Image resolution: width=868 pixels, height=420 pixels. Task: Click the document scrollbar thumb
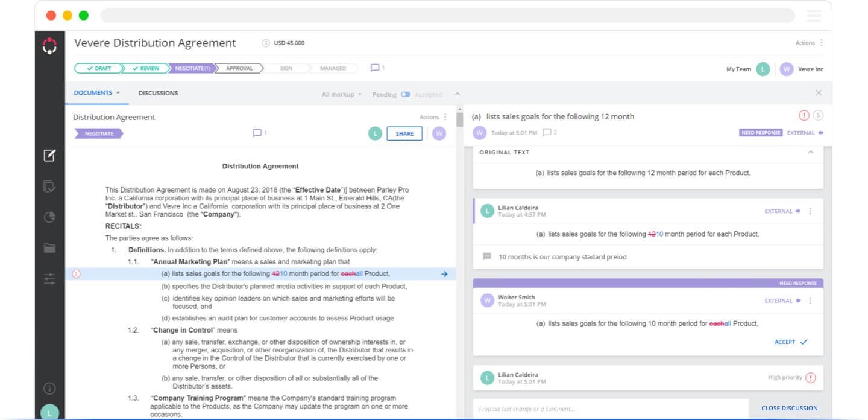pos(459,119)
